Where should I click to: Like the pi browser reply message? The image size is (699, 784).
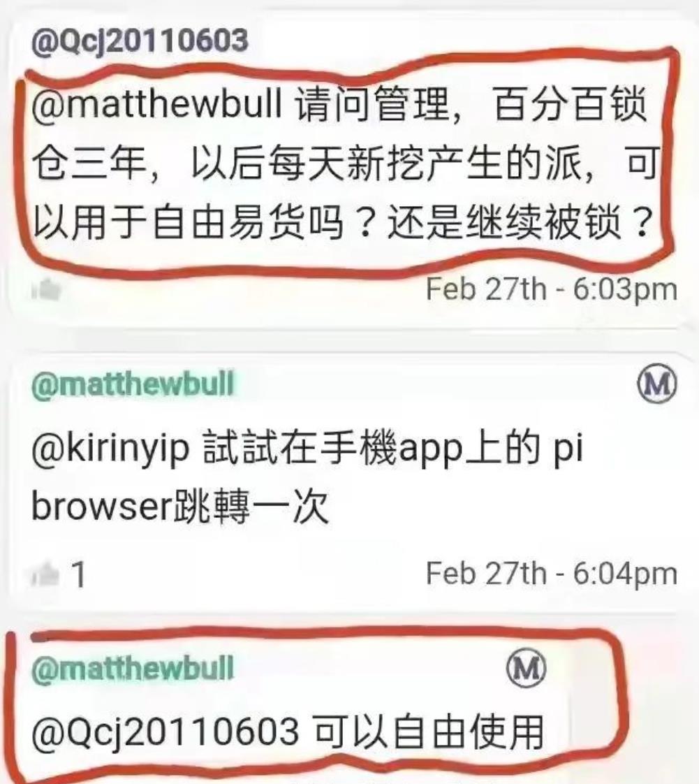pyautogui.click(x=46, y=573)
